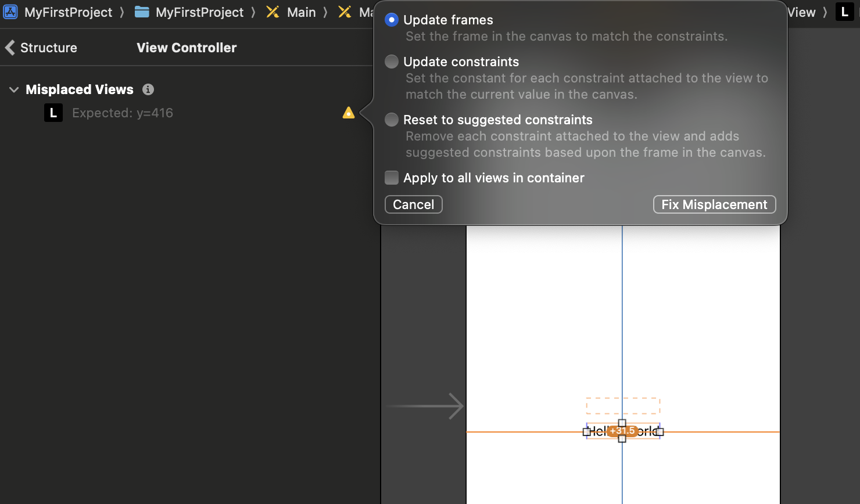Click the Xcode project icon in breadcrumb
This screenshot has width=860, height=504.
[x=10, y=12]
